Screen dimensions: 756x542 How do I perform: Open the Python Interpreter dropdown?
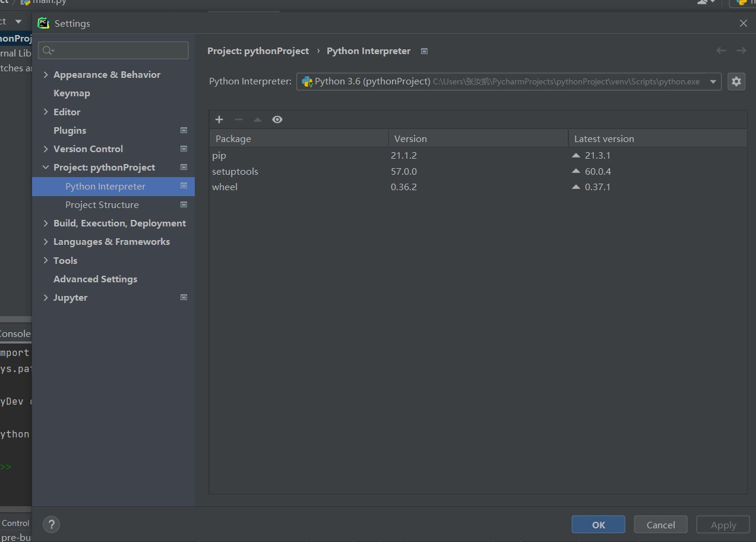tap(509, 81)
